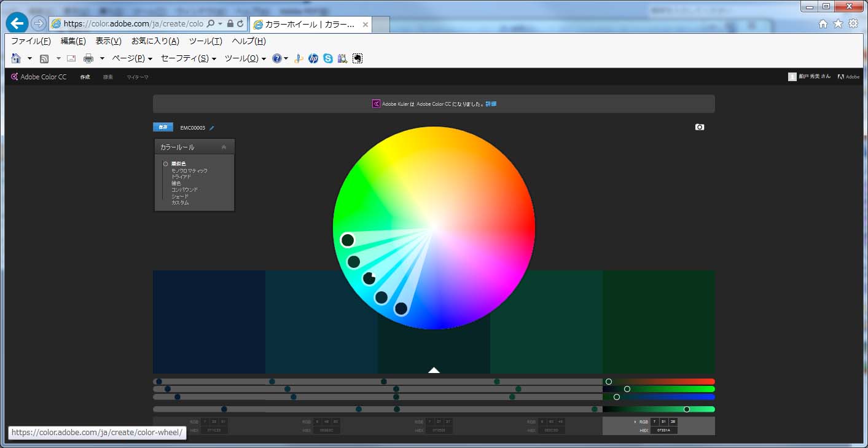The image size is (868, 448).
Task: Click the blue 保存 button
Action: pos(163,127)
